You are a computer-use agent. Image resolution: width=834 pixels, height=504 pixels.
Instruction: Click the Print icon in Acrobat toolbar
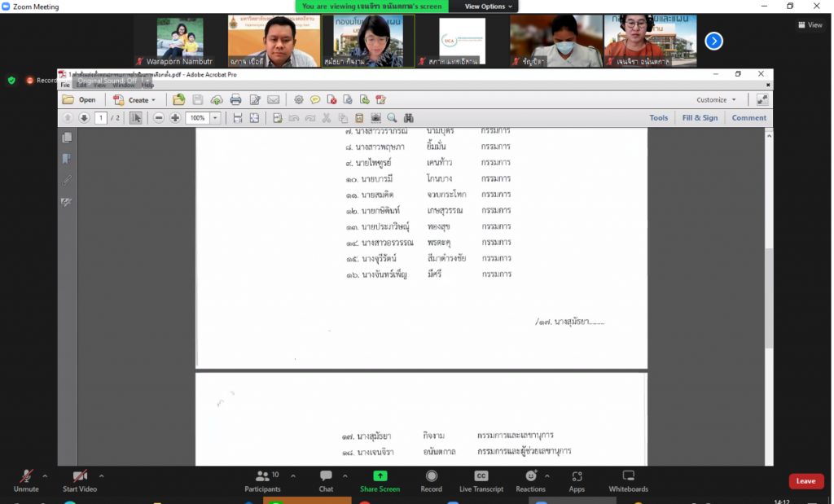pos(235,99)
